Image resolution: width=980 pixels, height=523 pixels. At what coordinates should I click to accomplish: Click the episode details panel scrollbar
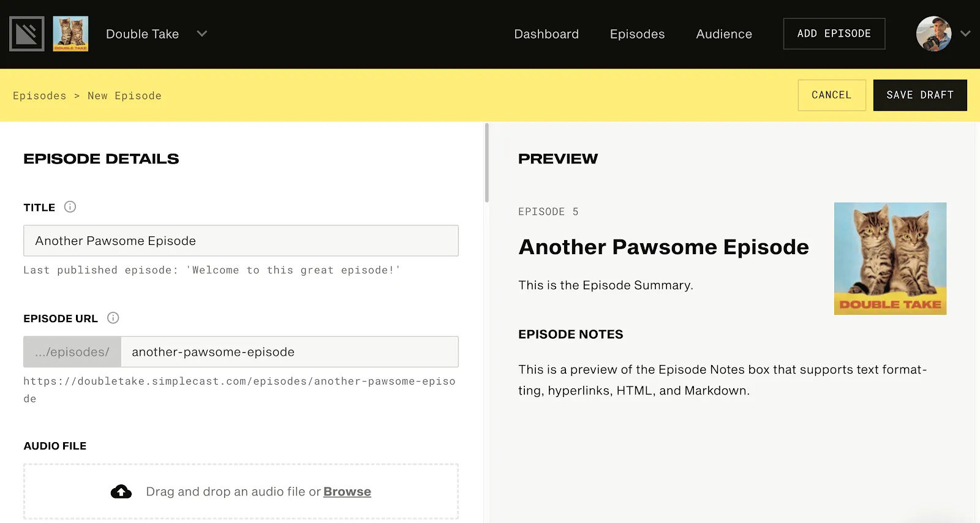pyautogui.click(x=487, y=163)
